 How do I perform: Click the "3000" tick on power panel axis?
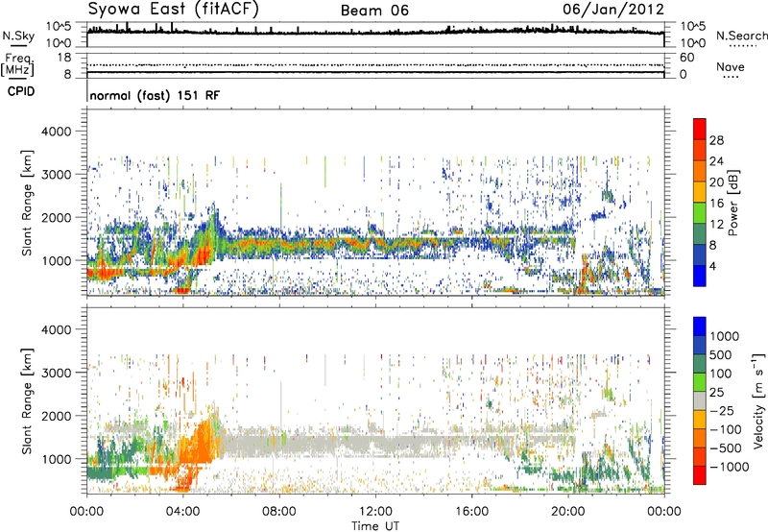click(56, 175)
